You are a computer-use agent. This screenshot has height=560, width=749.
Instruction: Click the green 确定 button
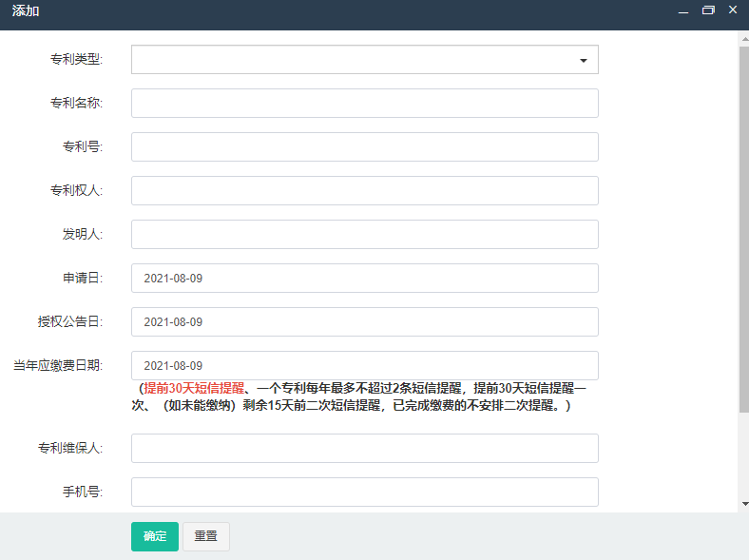155,536
